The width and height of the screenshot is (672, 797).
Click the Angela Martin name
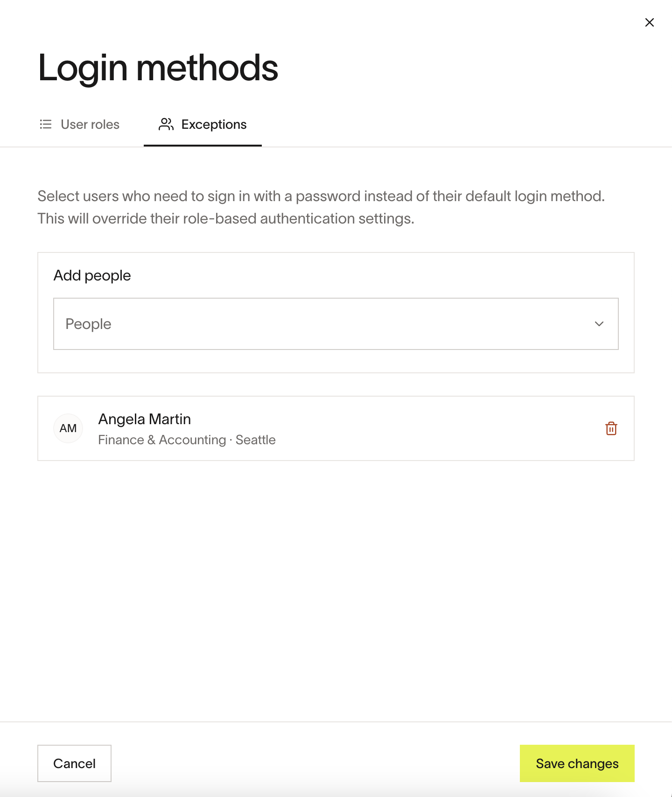(145, 419)
